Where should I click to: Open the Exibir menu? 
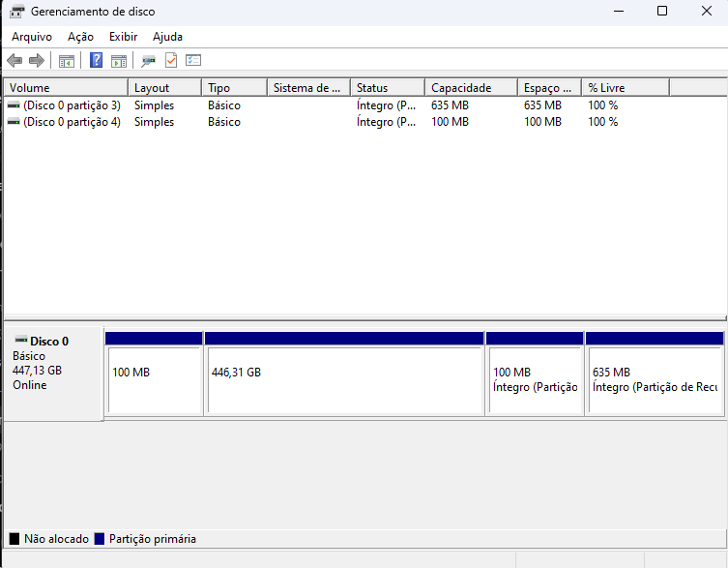pos(123,37)
